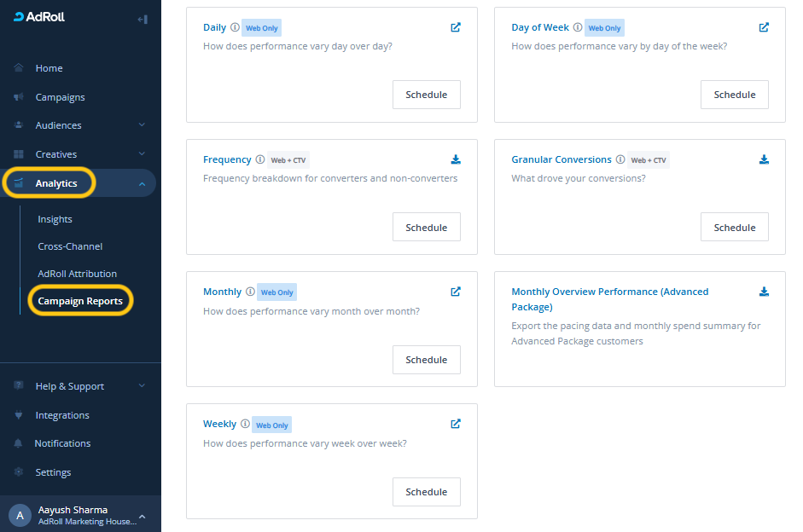Download the Frequency report
The width and height of the screenshot is (803, 532).
coord(456,159)
